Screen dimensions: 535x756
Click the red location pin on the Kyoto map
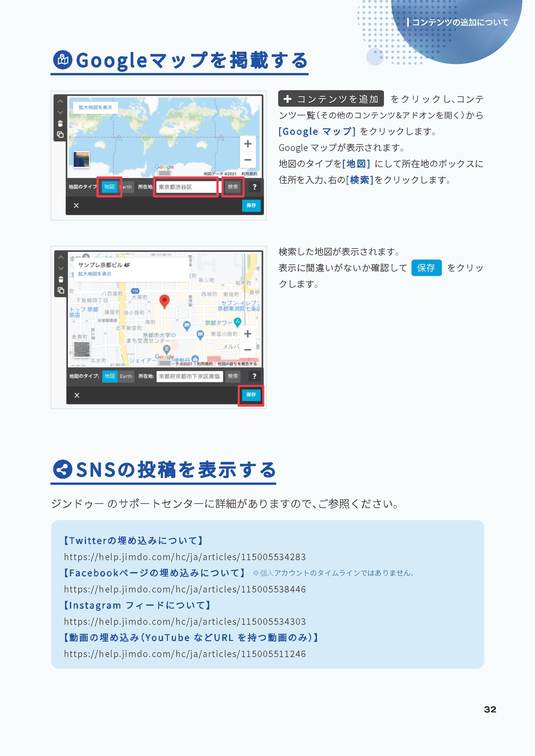(x=164, y=301)
